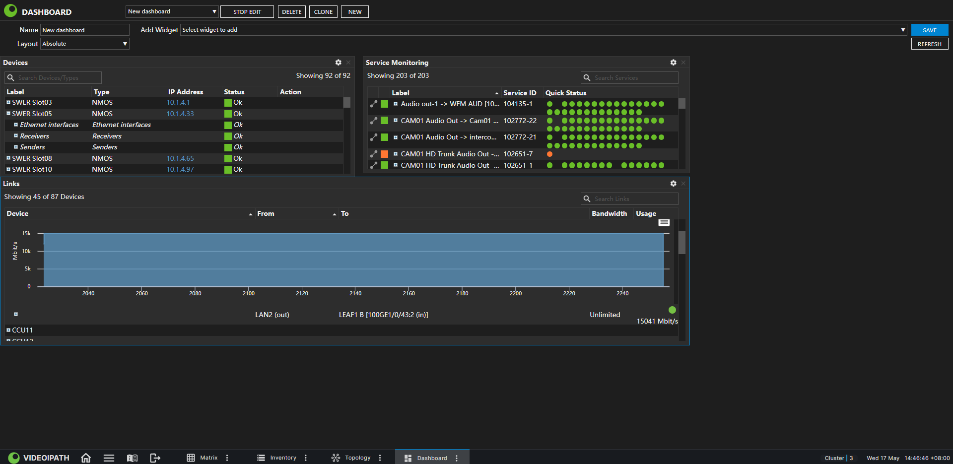The image size is (953, 464).
Task: Switch to the Topology tab
Action: (x=357, y=457)
